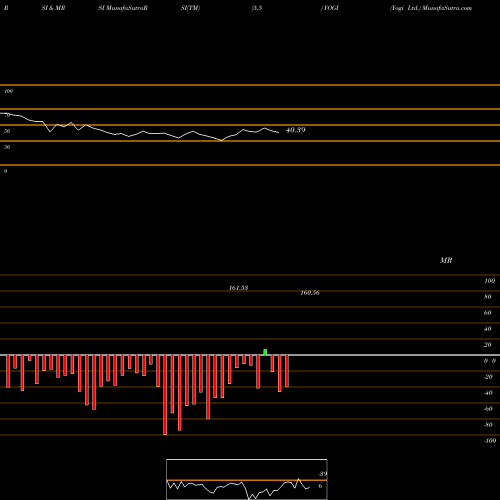Screen dimensions: 500x500
Task: Click the 20 label on MR axis
Action: point(488,345)
